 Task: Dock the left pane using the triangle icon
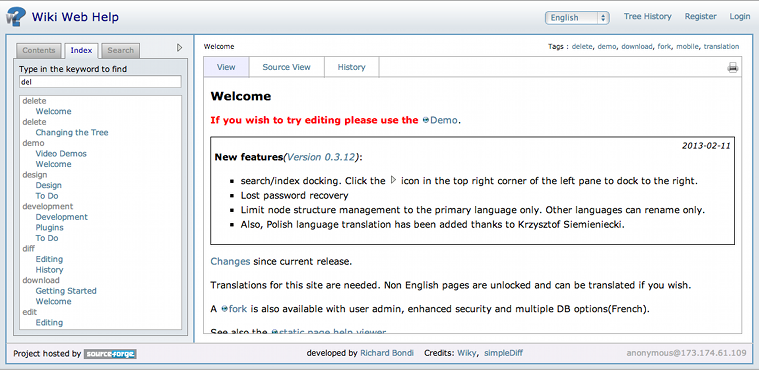(x=180, y=47)
